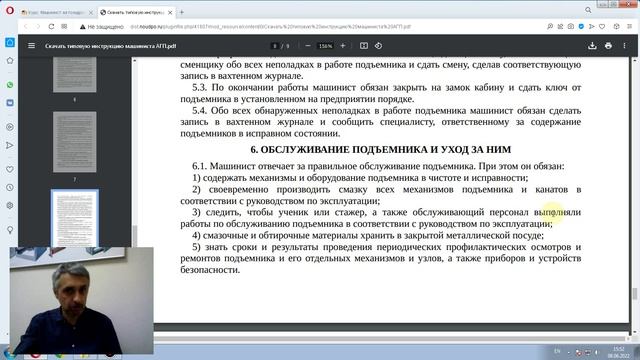Take a snapshot with camera icon
The image size is (640, 360).
coord(571,27)
